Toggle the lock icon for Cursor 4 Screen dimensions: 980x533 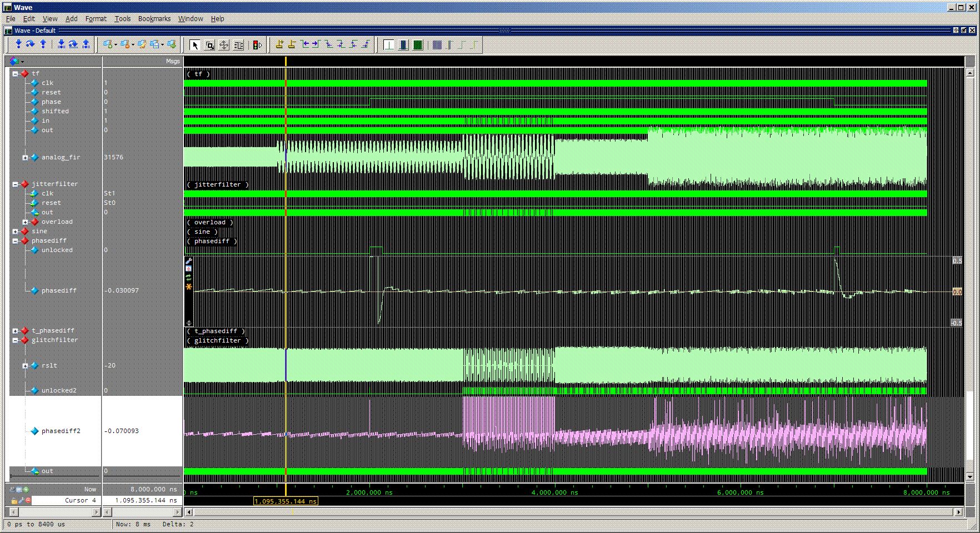coord(14,500)
